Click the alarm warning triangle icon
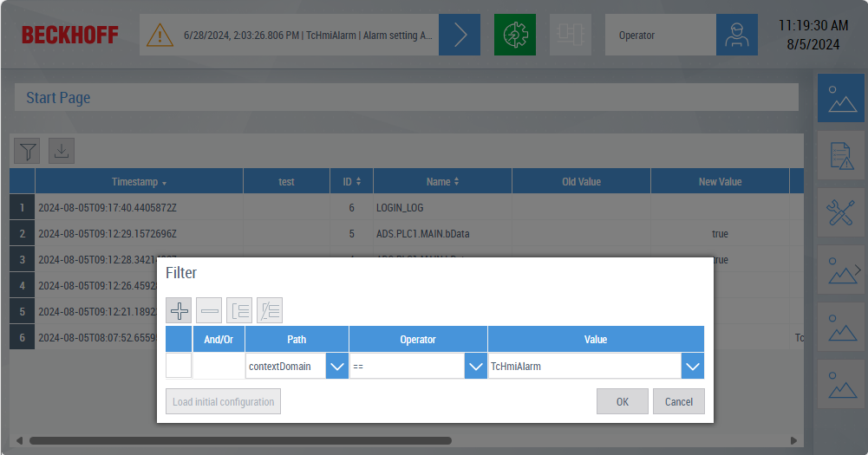This screenshot has height=455, width=868. pyautogui.click(x=160, y=35)
